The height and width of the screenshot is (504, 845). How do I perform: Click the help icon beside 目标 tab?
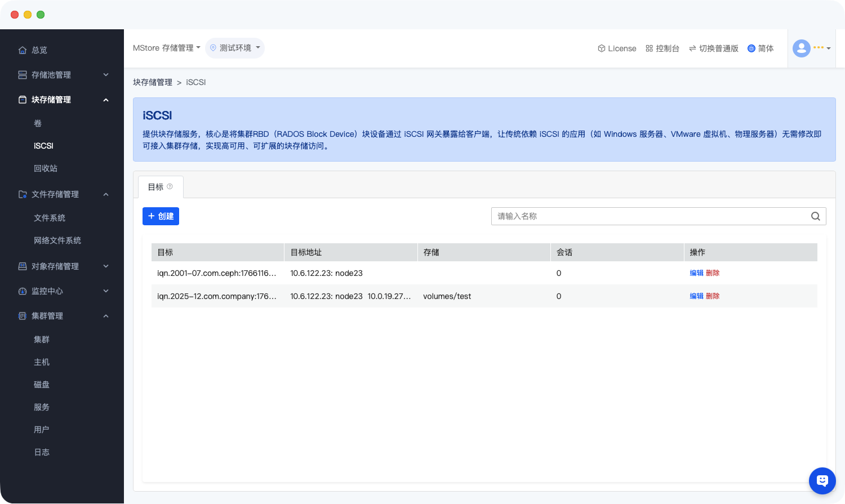point(170,186)
